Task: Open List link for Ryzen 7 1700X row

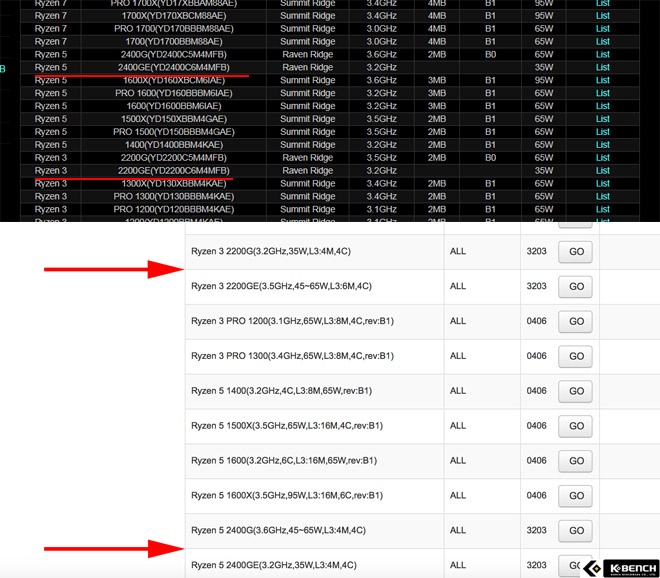Action: pyautogui.click(x=602, y=16)
